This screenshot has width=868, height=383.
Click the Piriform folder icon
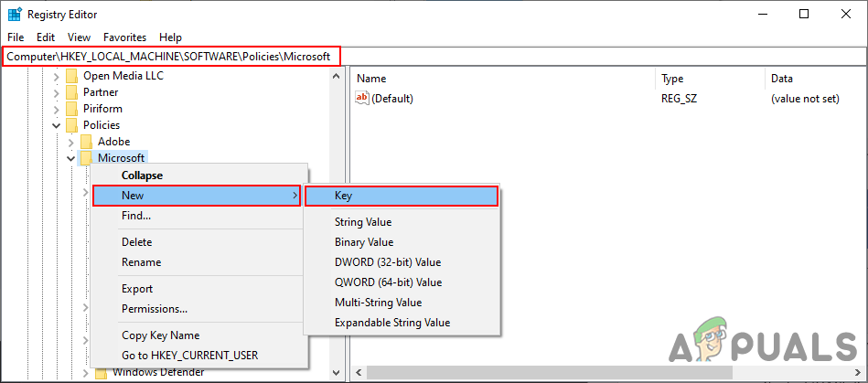click(71, 109)
